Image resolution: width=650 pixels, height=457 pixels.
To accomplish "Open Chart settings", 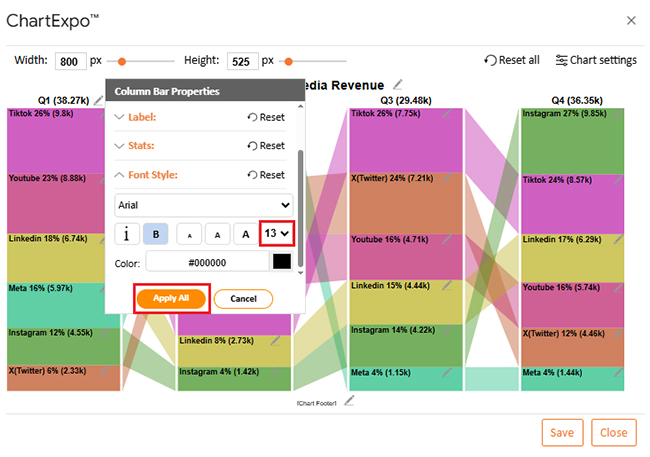I will (595, 60).
